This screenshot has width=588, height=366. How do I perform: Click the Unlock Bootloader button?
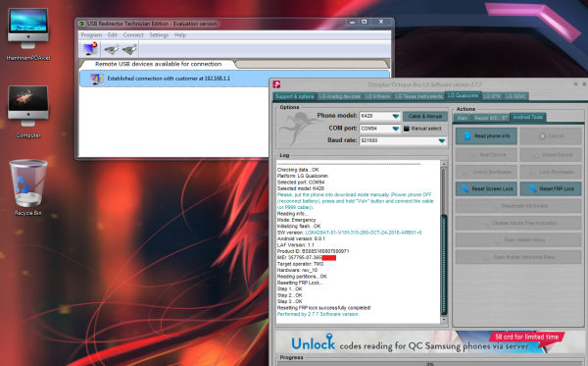click(486, 172)
